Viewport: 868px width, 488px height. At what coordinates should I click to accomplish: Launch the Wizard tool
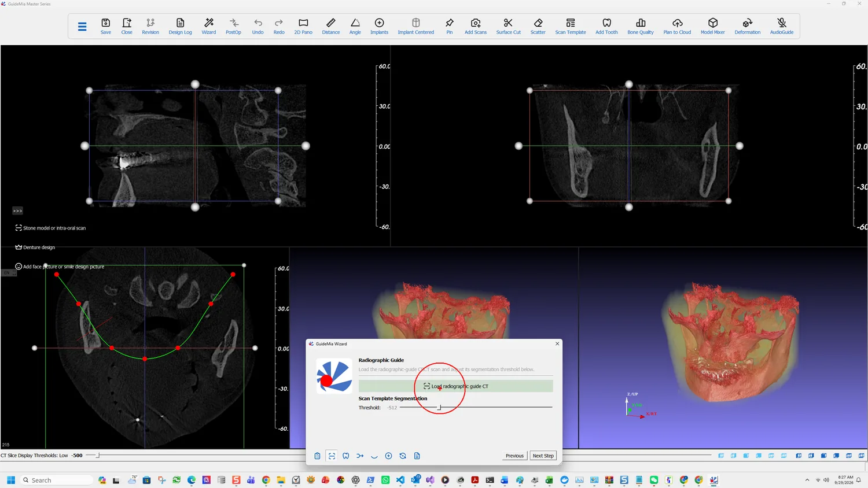(x=209, y=26)
